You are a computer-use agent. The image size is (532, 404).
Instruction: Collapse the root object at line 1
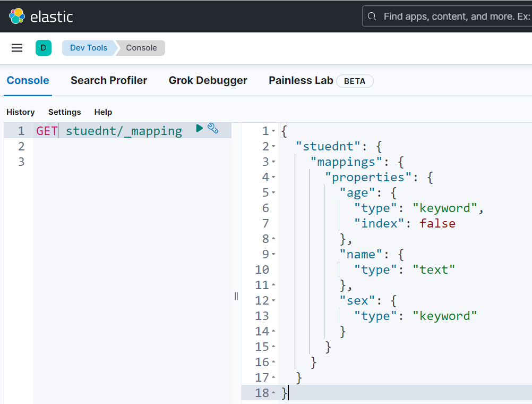[273, 131]
